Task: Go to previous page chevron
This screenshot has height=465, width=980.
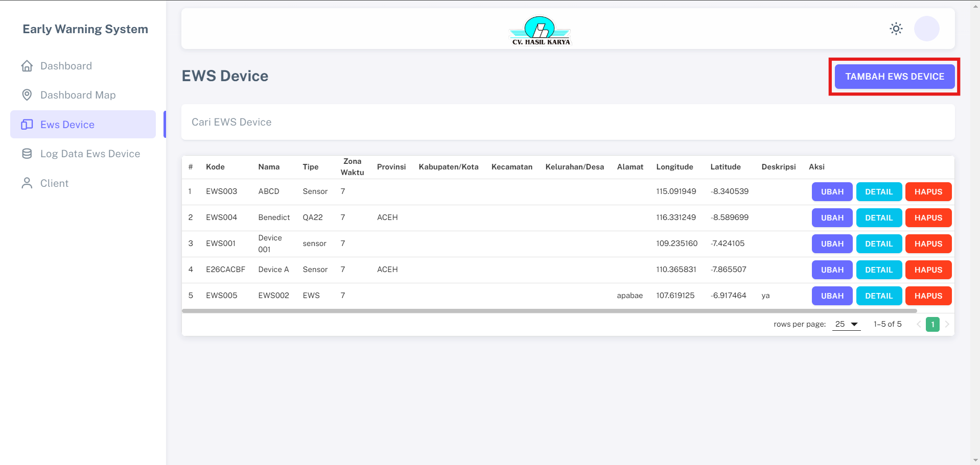Action: coord(919,324)
